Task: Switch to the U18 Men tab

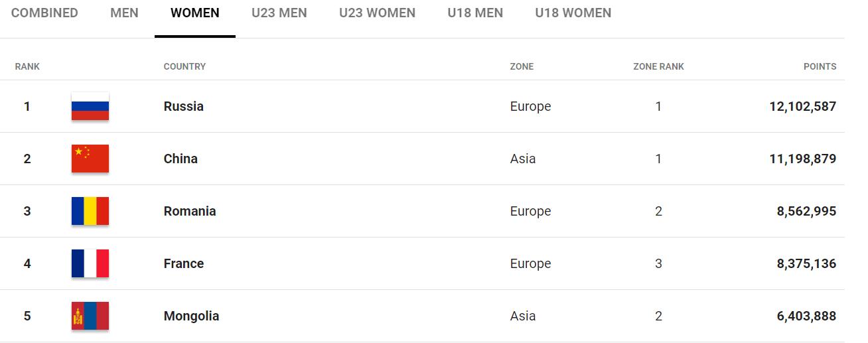Action: pyautogui.click(x=475, y=13)
